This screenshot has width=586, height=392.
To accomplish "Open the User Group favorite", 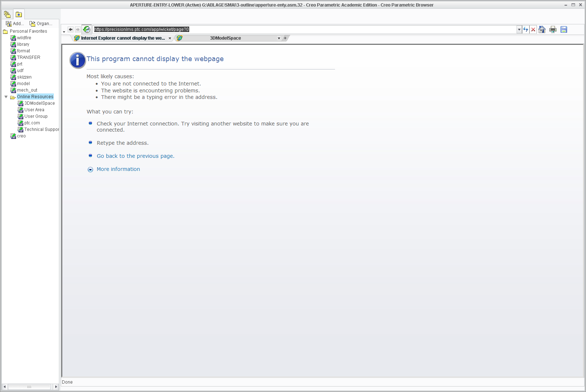I will point(36,116).
